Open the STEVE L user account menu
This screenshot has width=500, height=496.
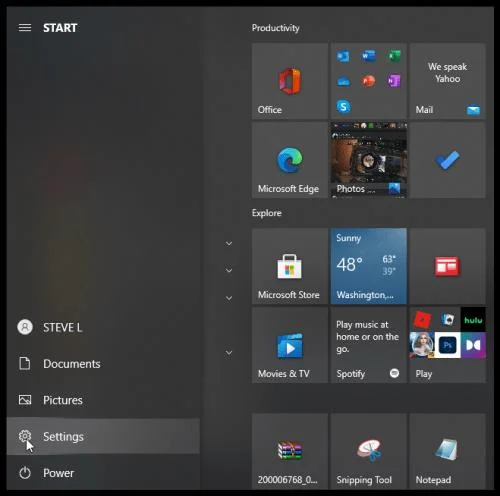coord(103,327)
